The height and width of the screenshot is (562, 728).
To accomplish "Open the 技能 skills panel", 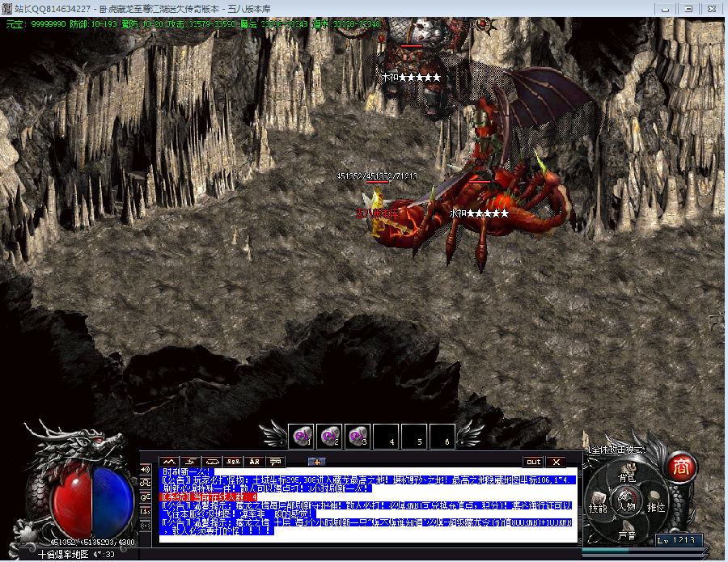I will [598, 504].
